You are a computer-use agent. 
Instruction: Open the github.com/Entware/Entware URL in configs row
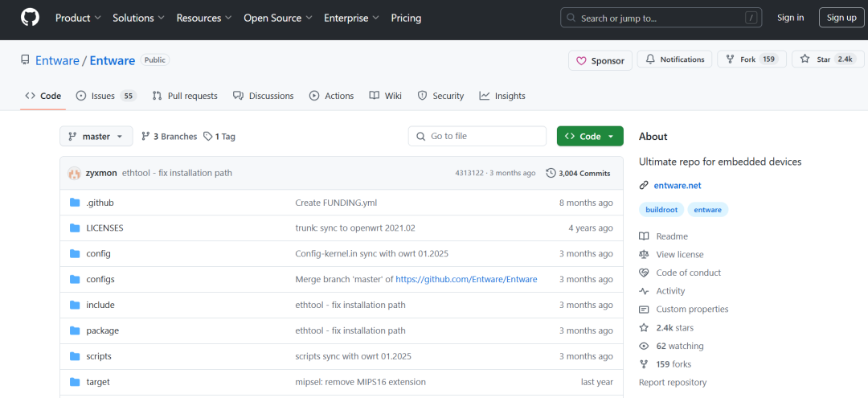click(x=467, y=279)
